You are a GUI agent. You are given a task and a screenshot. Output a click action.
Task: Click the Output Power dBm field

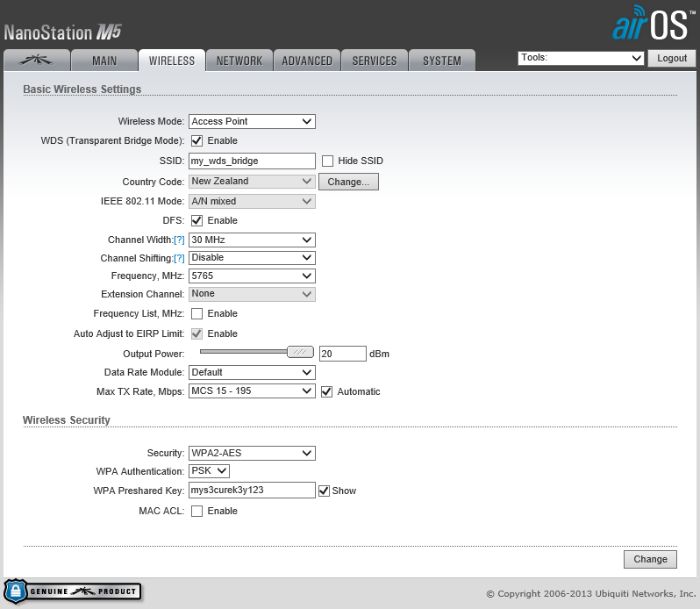click(343, 354)
